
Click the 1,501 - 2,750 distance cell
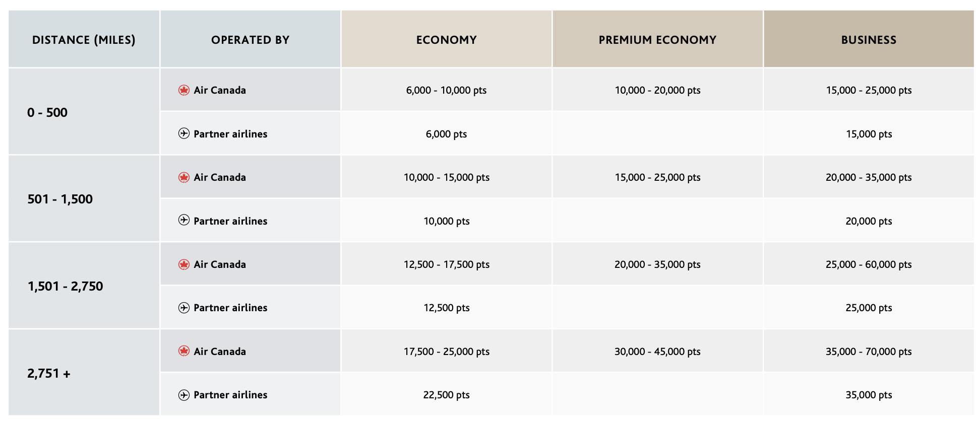tap(65, 286)
